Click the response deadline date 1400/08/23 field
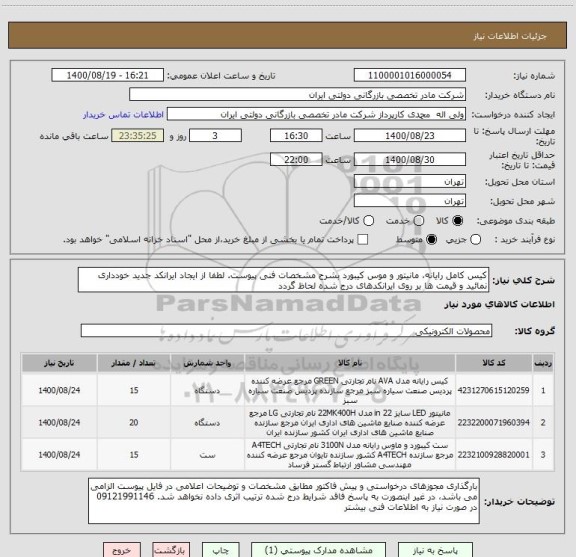 tap(410, 136)
